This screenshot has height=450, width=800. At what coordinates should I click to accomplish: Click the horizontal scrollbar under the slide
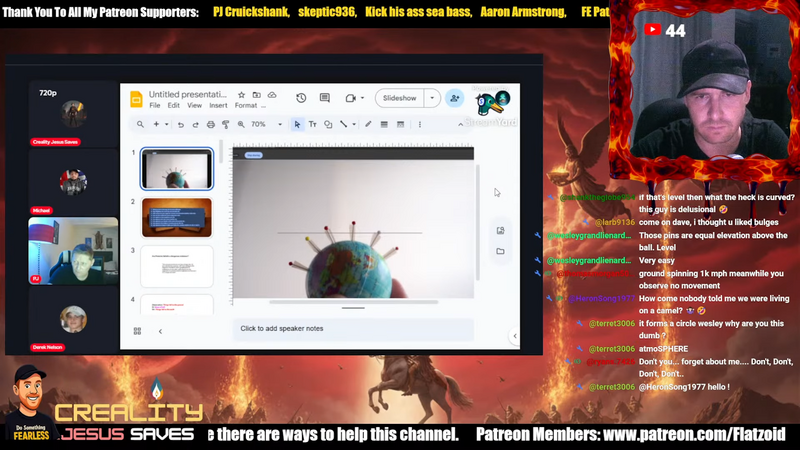click(x=354, y=302)
